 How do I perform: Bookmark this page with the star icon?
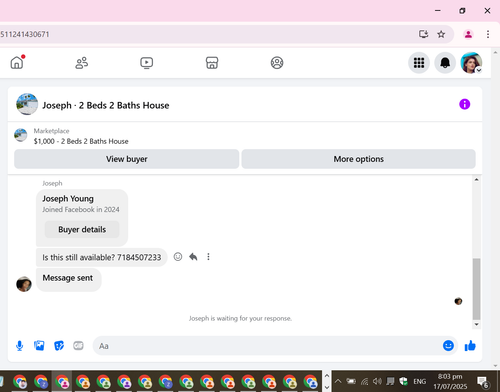tap(441, 34)
